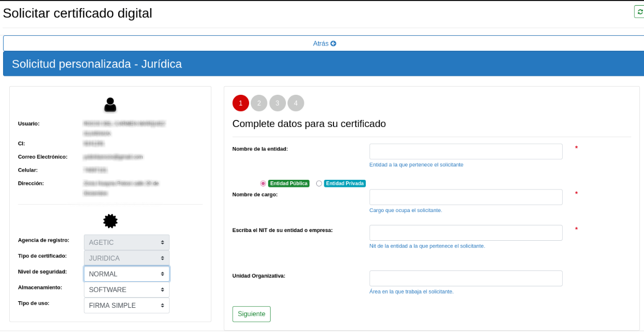Click the user profile silhouette icon
Image resolution: width=644 pixels, height=335 pixels.
[110, 105]
